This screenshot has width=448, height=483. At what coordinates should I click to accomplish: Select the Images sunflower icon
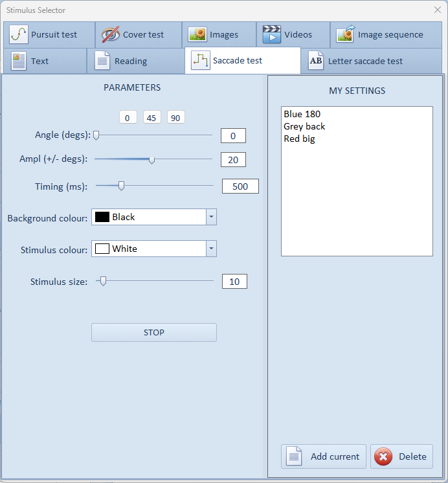pyautogui.click(x=197, y=34)
